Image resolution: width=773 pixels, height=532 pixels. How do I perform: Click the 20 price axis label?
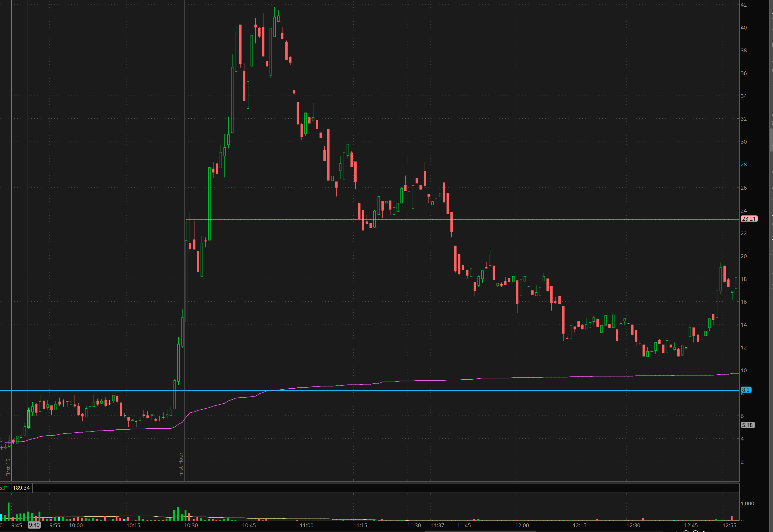743,256
